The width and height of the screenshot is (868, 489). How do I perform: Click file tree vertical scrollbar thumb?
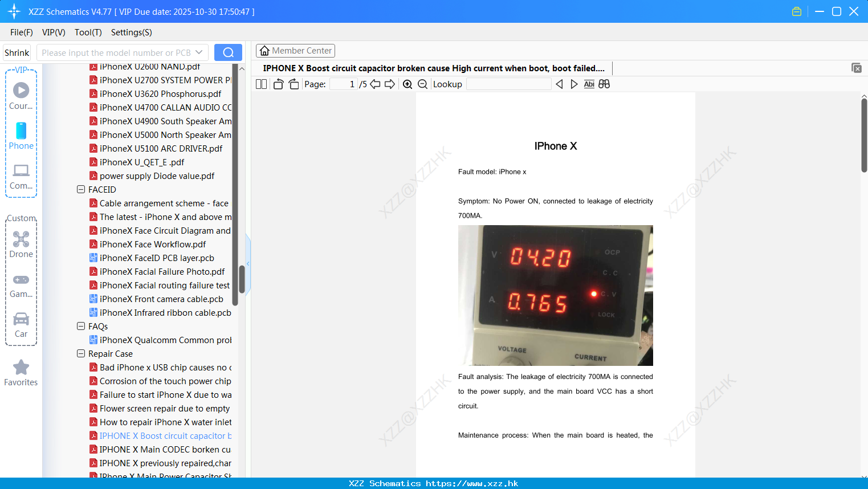point(242,279)
